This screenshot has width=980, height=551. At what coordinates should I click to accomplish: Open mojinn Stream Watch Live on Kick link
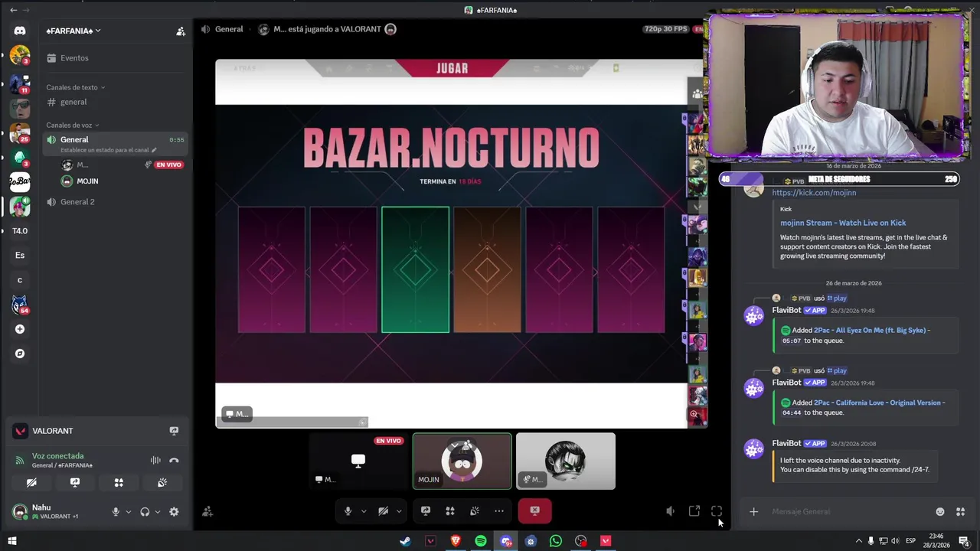point(843,223)
